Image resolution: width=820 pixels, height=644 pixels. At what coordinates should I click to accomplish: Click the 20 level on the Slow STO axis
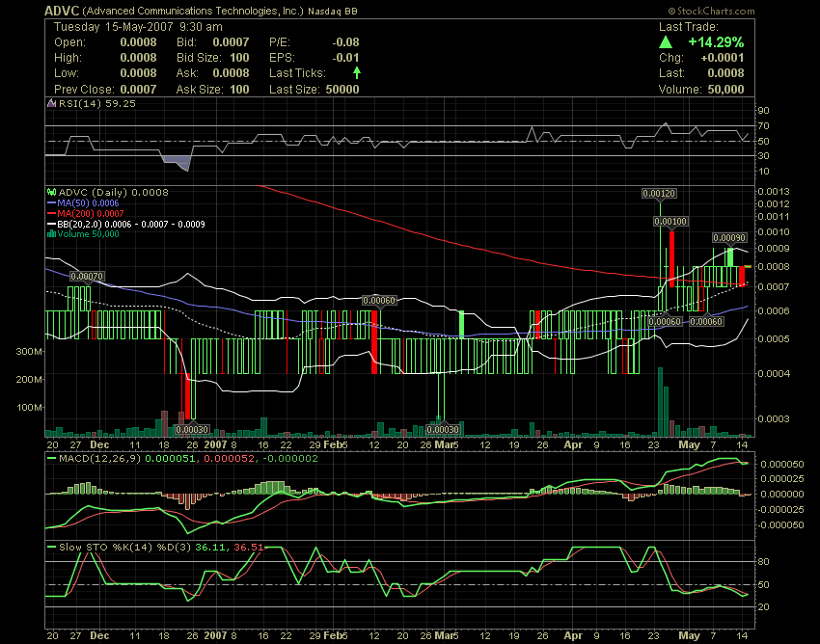[763, 607]
